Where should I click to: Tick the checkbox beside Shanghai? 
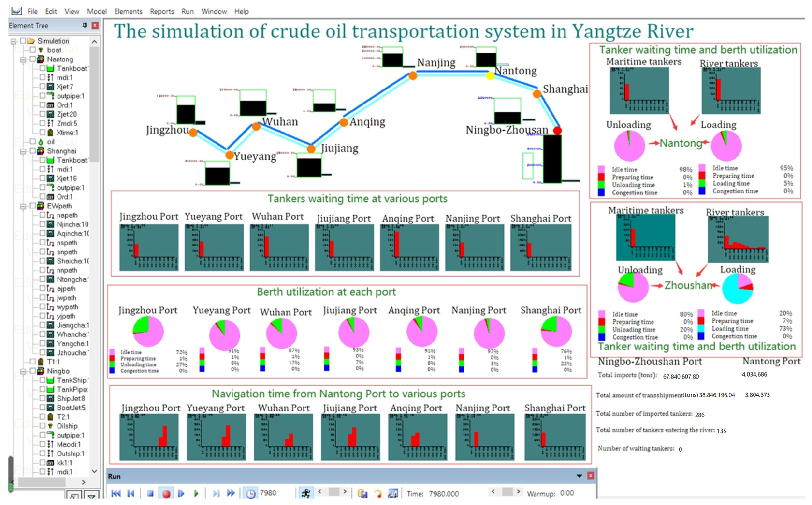pos(33,151)
